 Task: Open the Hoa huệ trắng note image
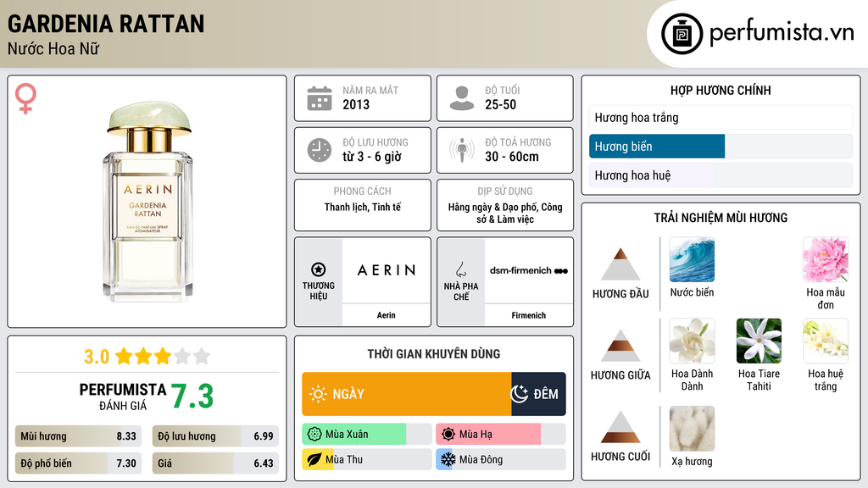click(826, 341)
